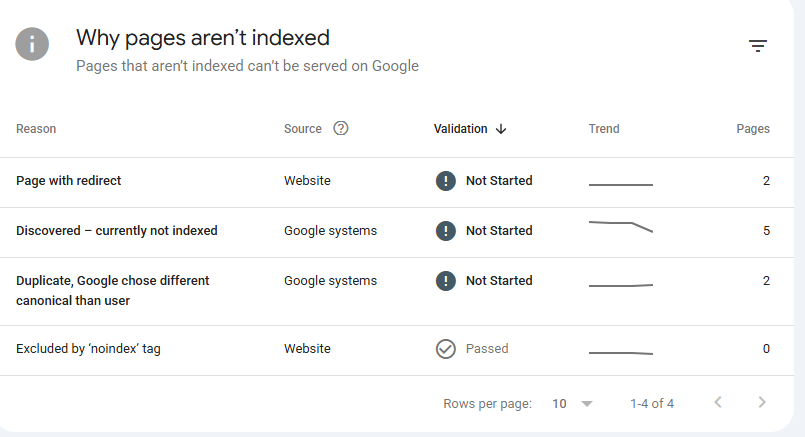Click Not Started label in Discovered row
The image size is (805, 437).
pos(499,231)
